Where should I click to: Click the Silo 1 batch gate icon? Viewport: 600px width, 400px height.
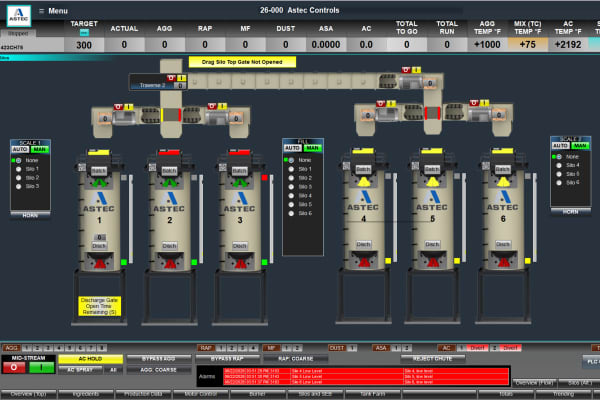(x=99, y=182)
